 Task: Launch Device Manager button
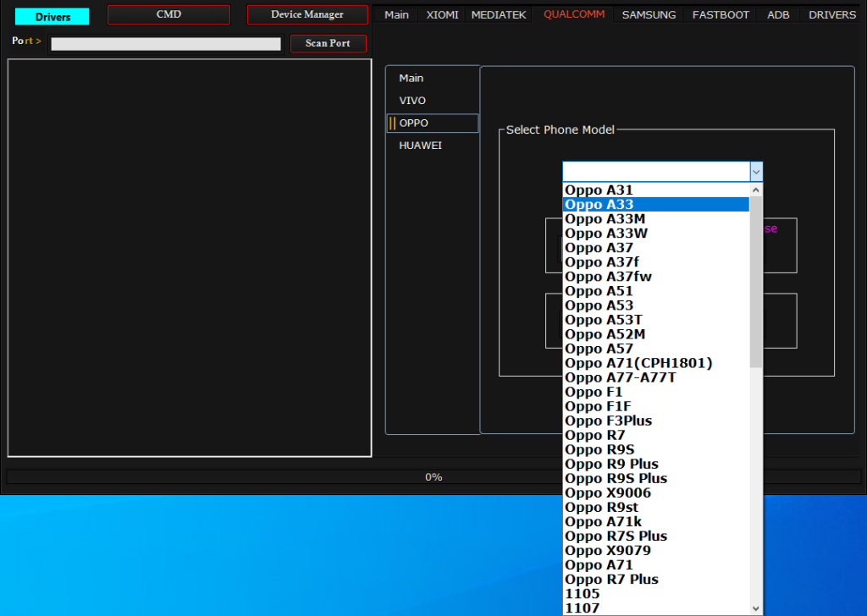307,15
